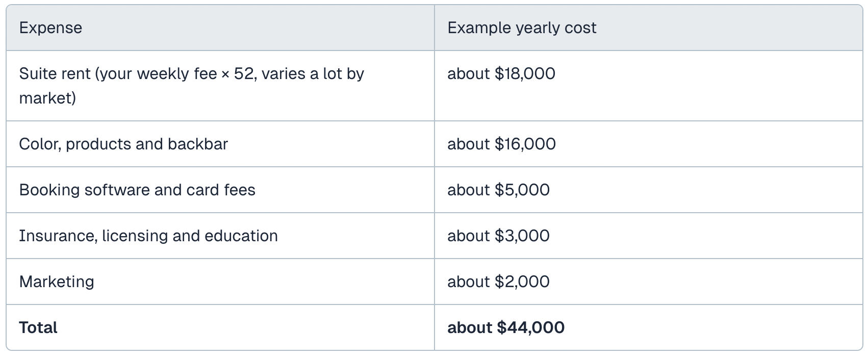
Task: Select the about $2,000 cost cell
Action: 648,282
